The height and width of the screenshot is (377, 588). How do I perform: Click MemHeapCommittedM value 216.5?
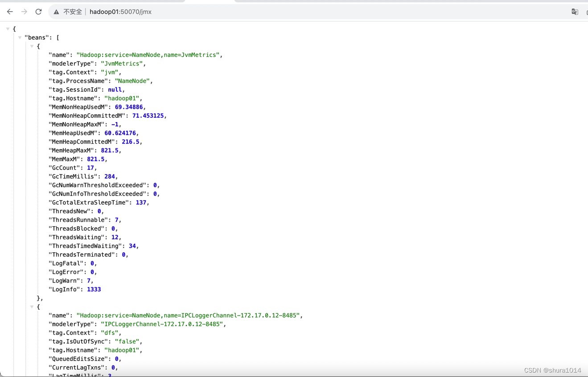tap(131, 142)
